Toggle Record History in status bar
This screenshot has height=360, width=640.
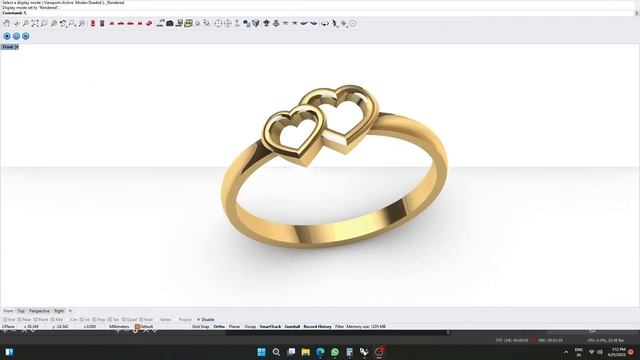317,327
